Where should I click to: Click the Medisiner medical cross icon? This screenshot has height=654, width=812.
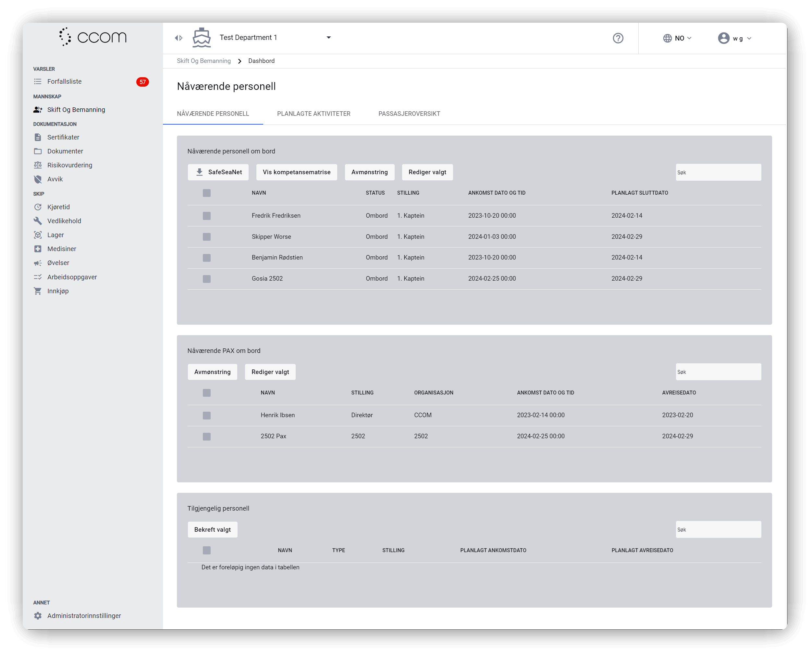click(x=38, y=248)
